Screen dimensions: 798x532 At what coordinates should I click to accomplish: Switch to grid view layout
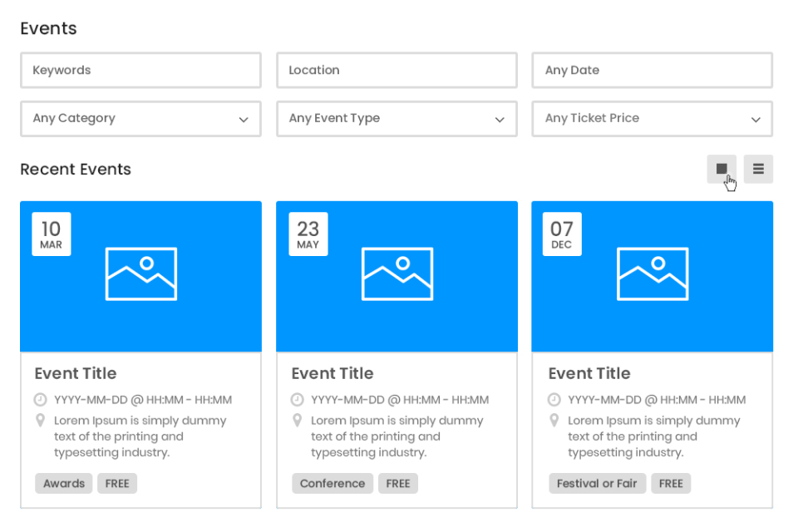[722, 169]
